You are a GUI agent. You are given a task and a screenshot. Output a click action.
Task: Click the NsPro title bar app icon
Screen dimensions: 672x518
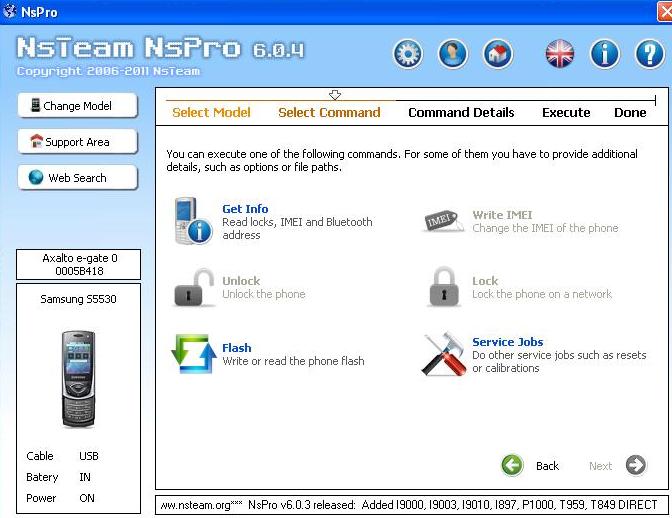pos(9,11)
